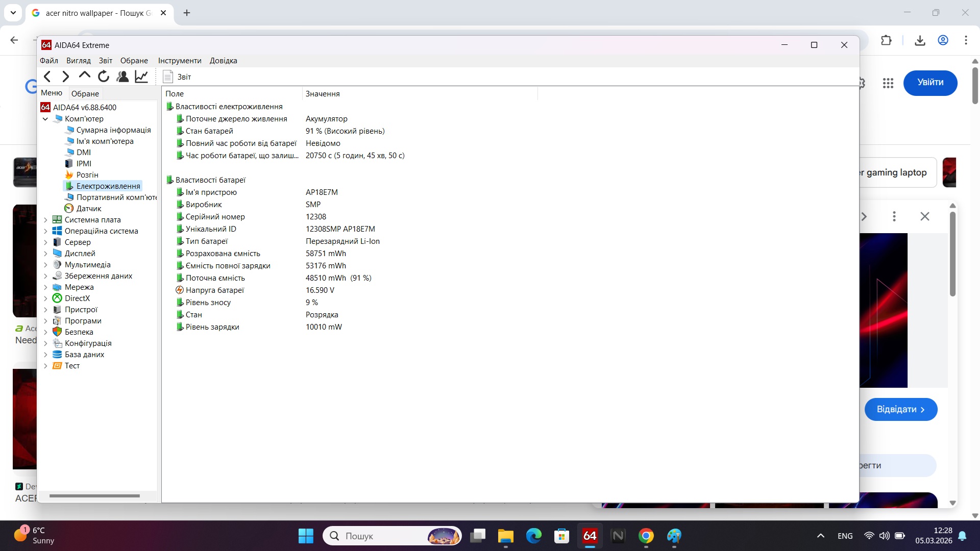Select the Датчик sensor item in sidebar
The width and height of the screenshot is (980, 551).
[88, 208]
